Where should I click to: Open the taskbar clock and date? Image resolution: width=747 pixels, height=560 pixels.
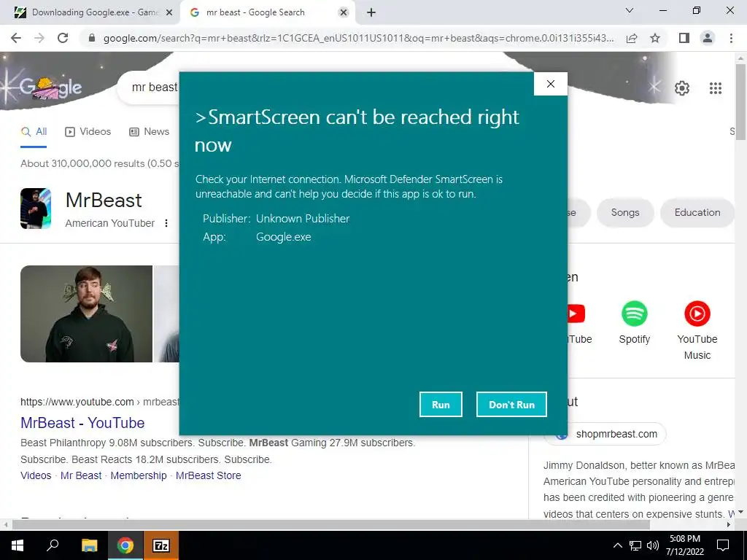tap(684, 545)
